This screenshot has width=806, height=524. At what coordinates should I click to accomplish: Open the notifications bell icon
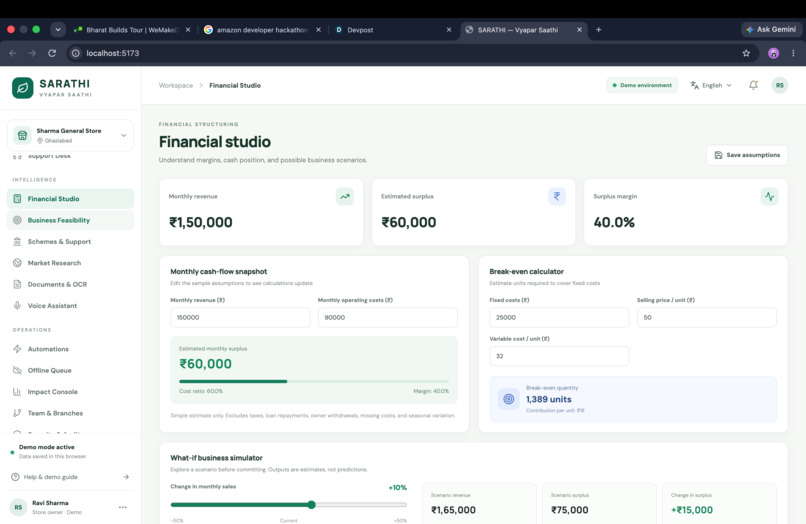[753, 85]
